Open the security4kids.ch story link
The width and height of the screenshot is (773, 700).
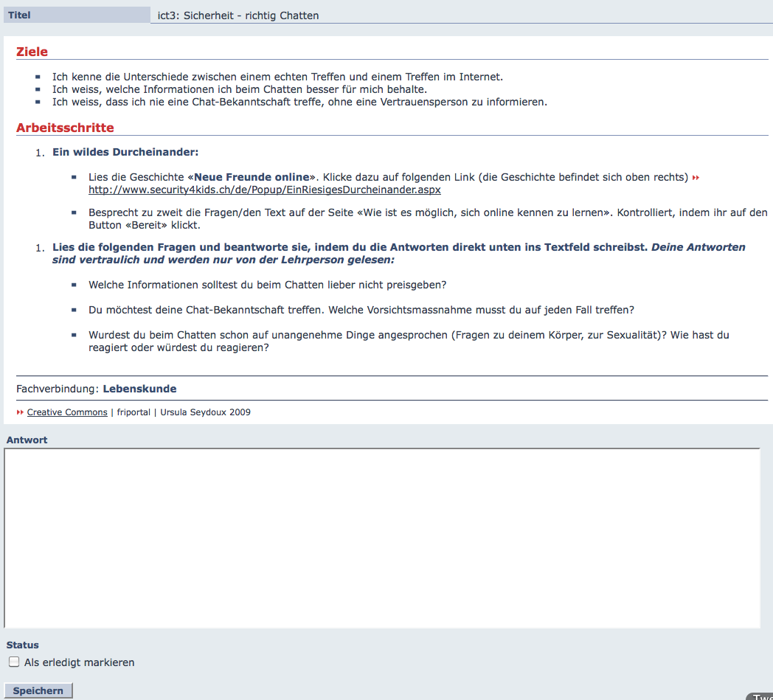click(264, 190)
